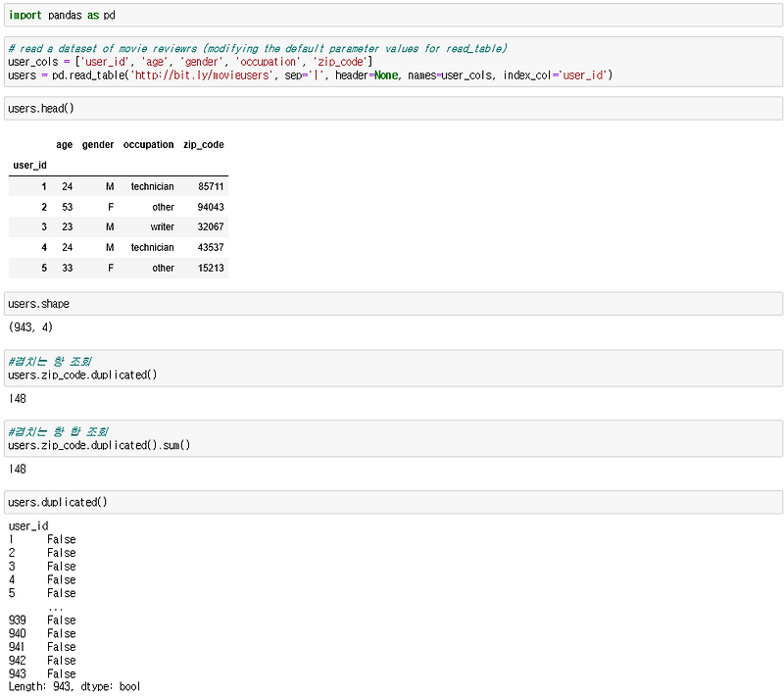Click the 'writer' occupation cell
The width and height of the screenshot is (784, 696).
(x=163, y=226)
